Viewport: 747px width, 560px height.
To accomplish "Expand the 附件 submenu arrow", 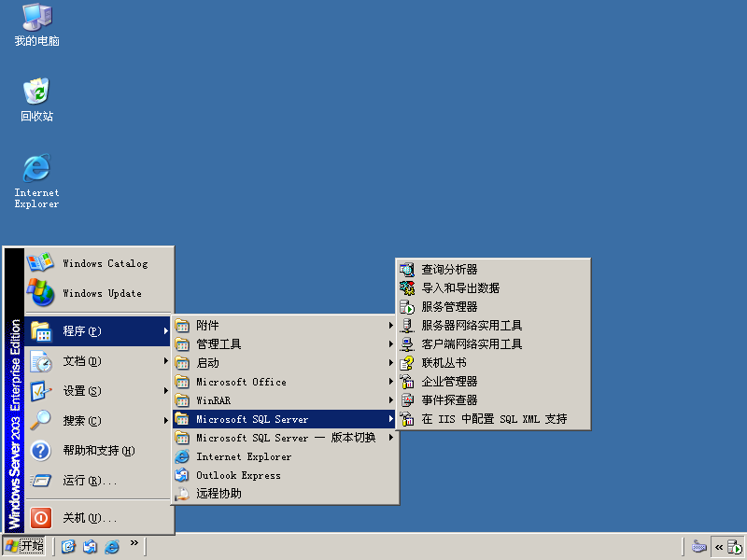I will [x=390, y=326].
